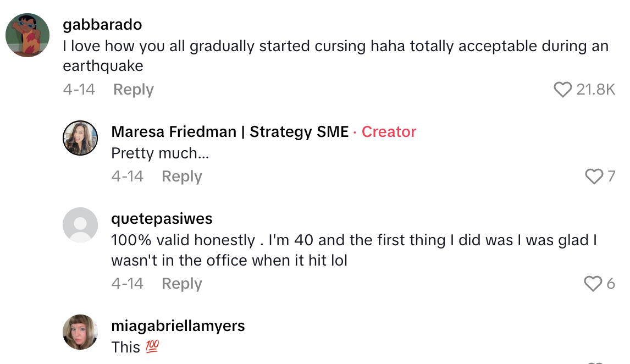This screenshot has width=630, height=364.
Task: Open Maresa Friedman's profile avatar
Action: point(80,138)
